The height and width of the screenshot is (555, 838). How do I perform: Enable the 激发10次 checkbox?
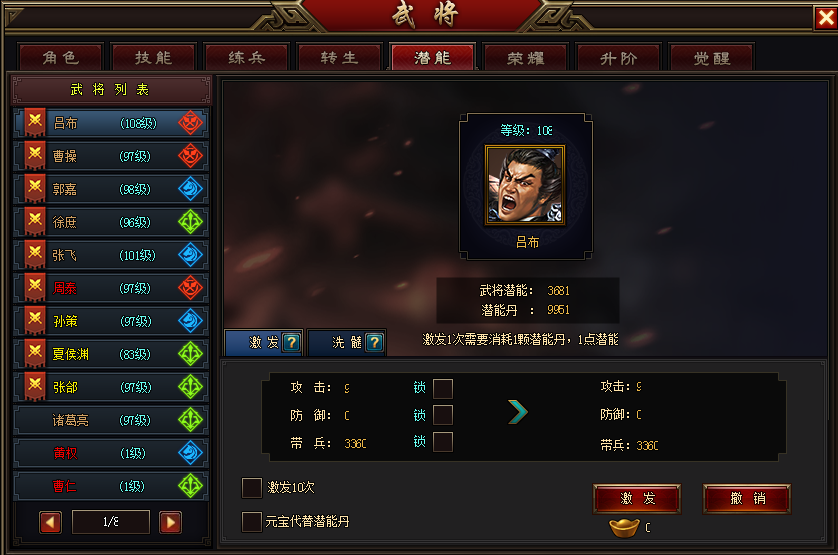[252, 488]
